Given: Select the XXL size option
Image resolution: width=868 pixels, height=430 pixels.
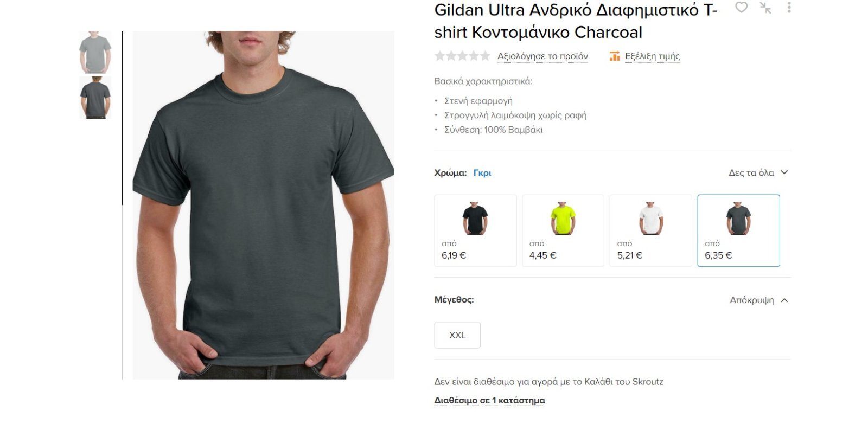Looking at the screenshot, I should pos(457,335).
